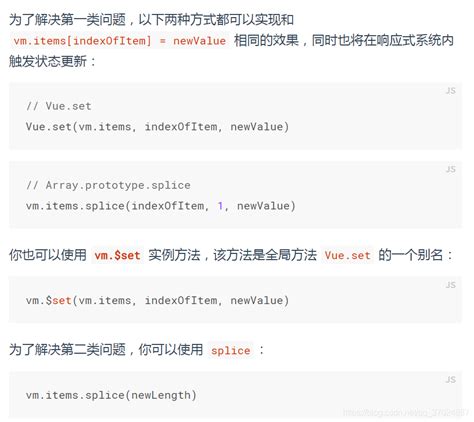
Task: Click the red $set in vm.$set call
Action: (59, 301)
